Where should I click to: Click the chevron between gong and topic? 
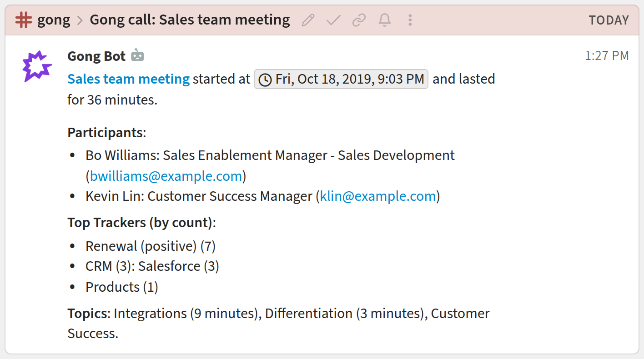(x=80, y=20)
